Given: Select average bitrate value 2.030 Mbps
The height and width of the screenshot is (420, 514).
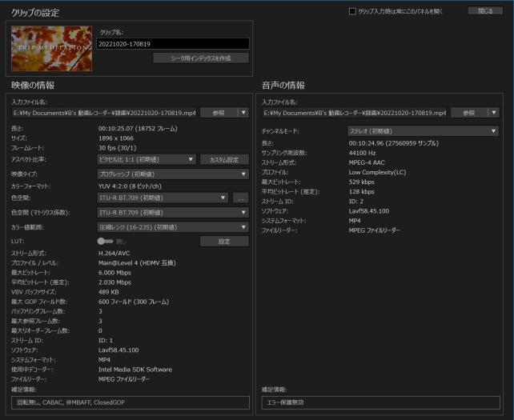Looking at the screenshot, I should point(114,282).
